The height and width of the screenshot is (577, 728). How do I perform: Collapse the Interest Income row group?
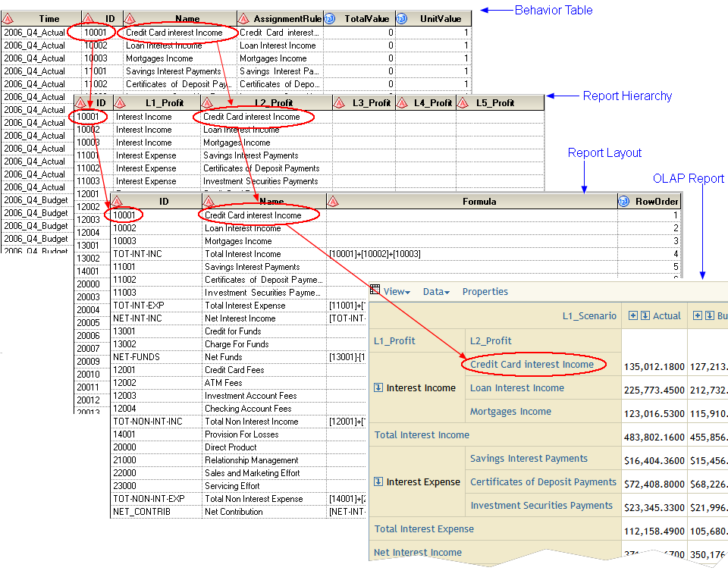pos(378,388)
